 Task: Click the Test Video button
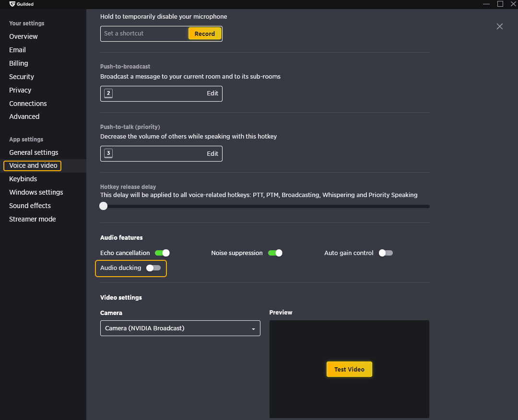point(349,369)
